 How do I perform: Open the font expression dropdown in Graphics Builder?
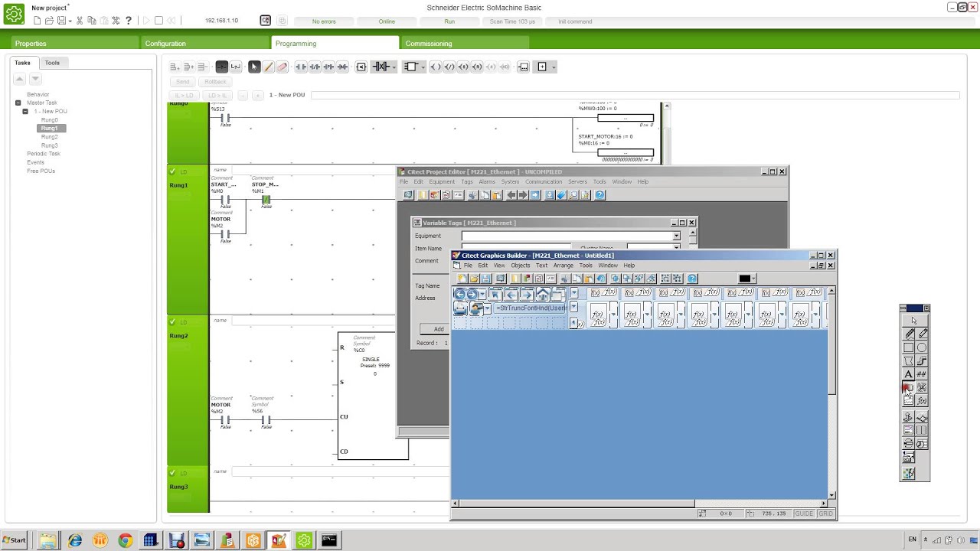click(x=573, y=308)
